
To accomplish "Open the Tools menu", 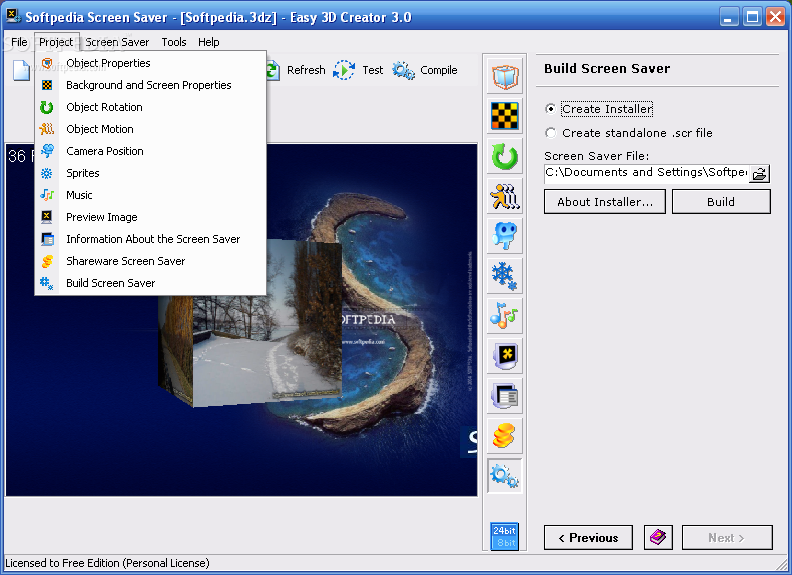I will [x=174, y=42].
